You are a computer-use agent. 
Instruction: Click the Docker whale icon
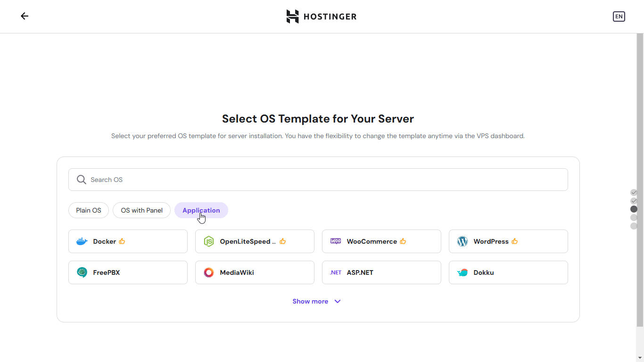82,241
